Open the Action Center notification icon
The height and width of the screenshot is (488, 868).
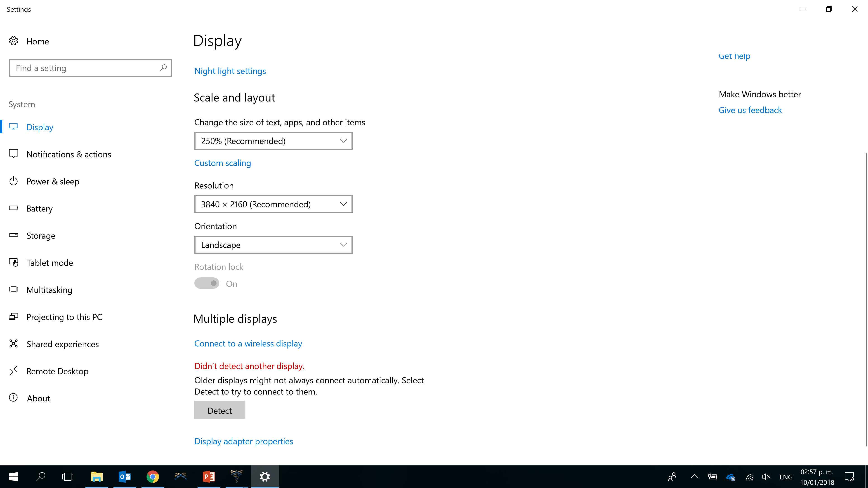click(849, 476)
